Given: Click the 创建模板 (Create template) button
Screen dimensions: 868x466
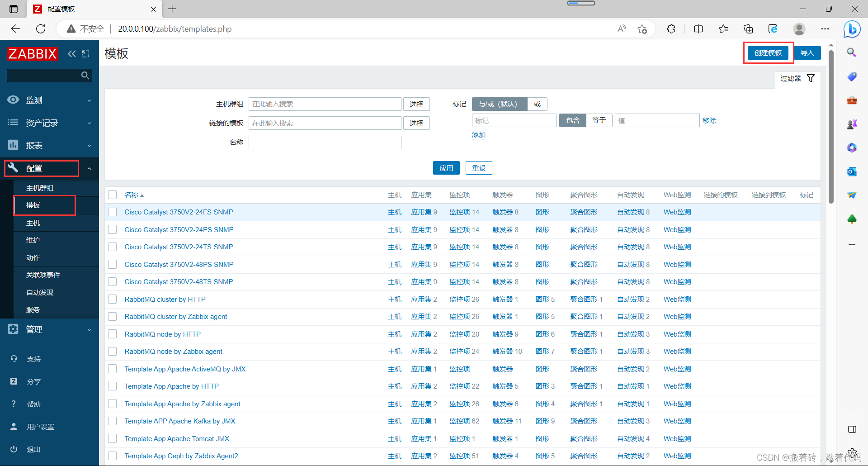Looking at the screenshot, I should (768, 53).
